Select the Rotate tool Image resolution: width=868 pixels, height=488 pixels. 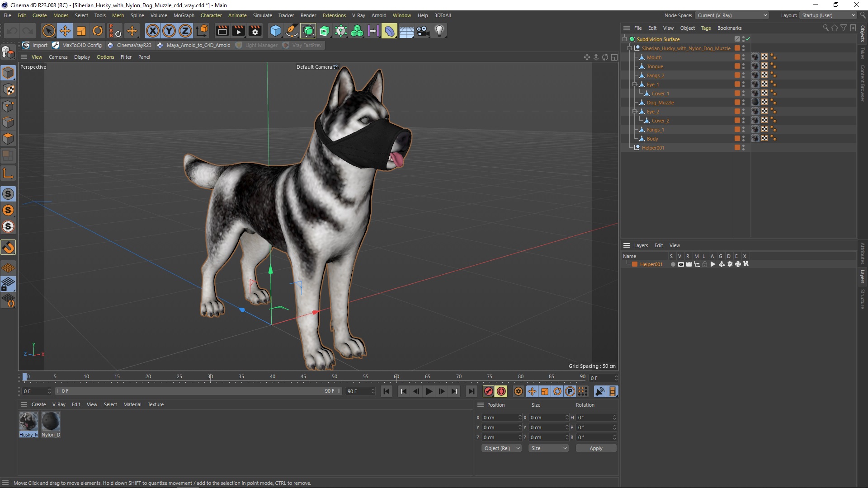tap(98, 31)
